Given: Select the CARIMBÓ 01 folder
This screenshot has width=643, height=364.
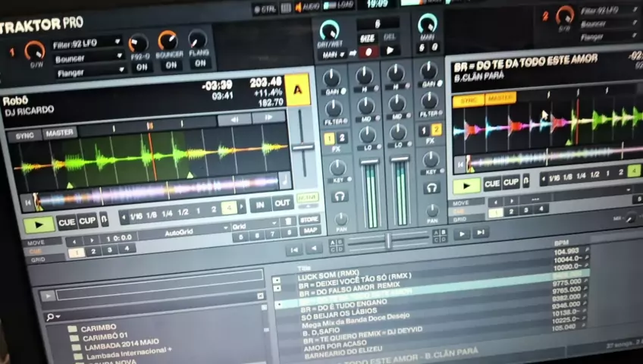Looking at the screenshot, I should (106, 337).
